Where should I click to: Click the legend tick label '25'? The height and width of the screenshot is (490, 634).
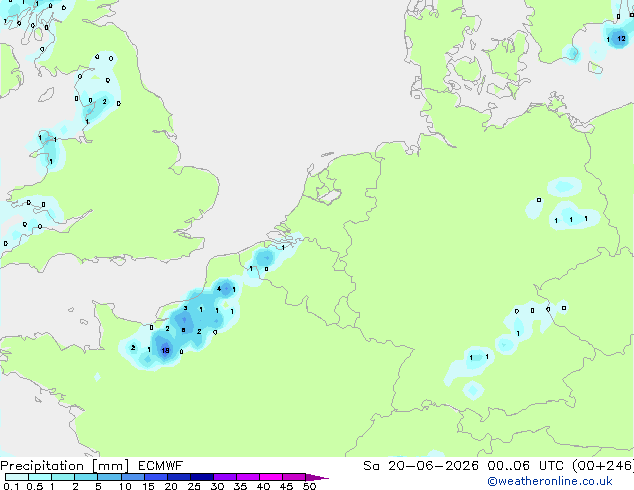tap(194, 486)
